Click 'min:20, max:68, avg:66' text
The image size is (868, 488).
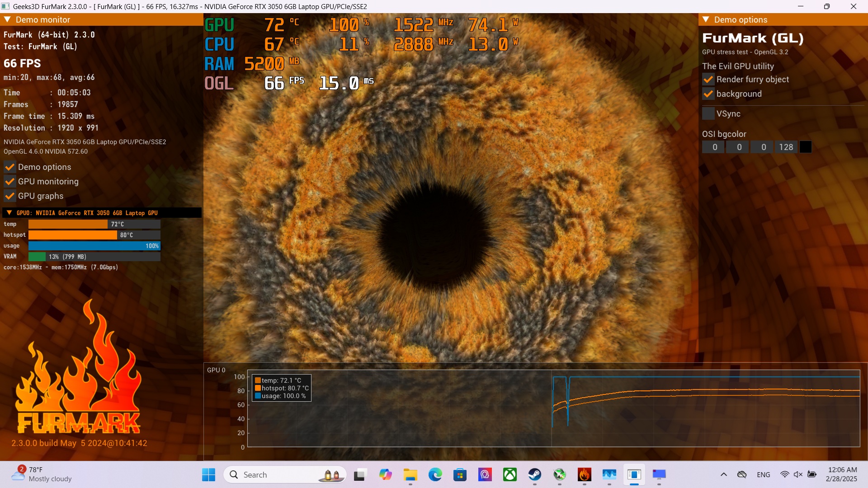[x=49, y=77]
